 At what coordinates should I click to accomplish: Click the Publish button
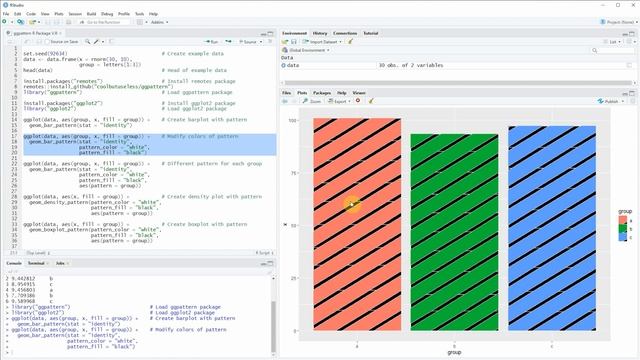[x=608, y=101]
